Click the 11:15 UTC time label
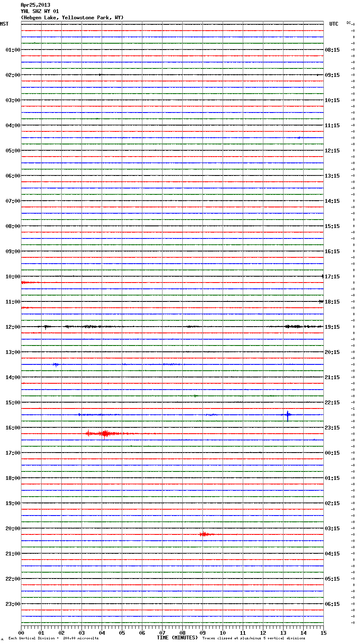 (x=332, y=126)
